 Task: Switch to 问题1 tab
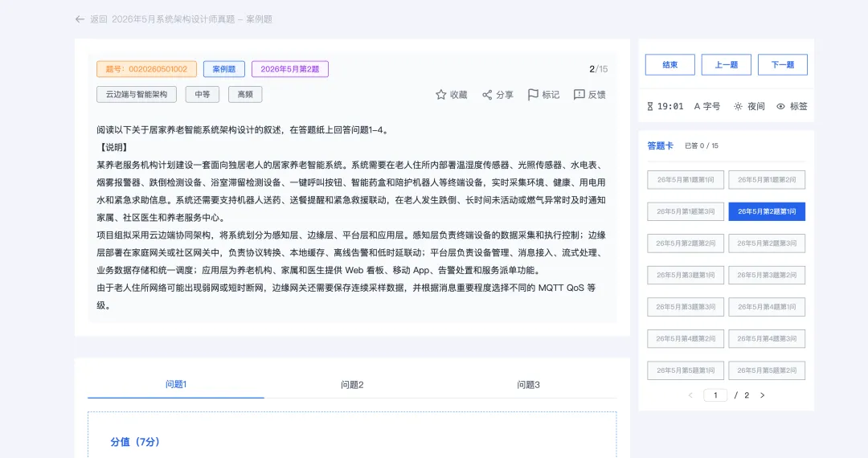(176, 384)
